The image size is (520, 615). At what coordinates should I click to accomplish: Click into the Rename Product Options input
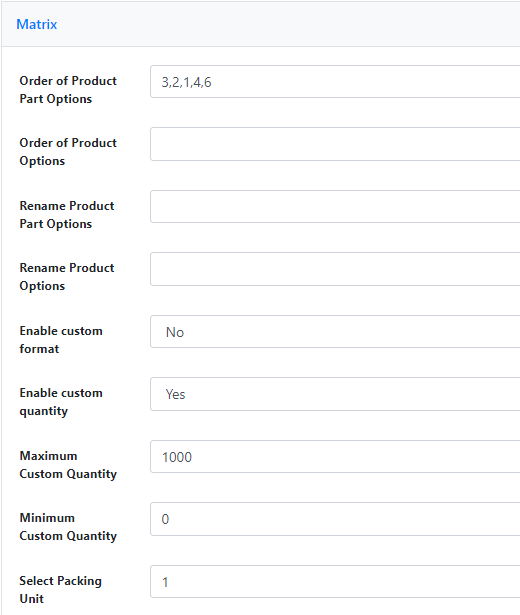pyautogui.click(x=335, y=269)
